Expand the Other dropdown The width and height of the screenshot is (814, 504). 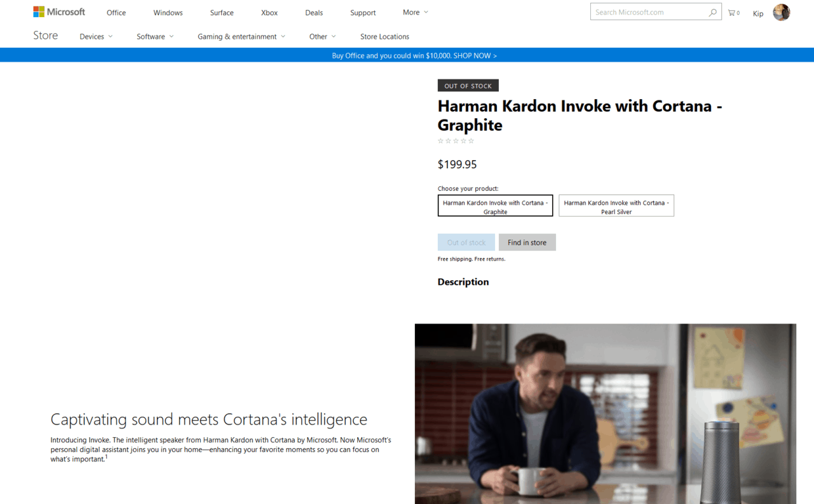coord(322,37)
